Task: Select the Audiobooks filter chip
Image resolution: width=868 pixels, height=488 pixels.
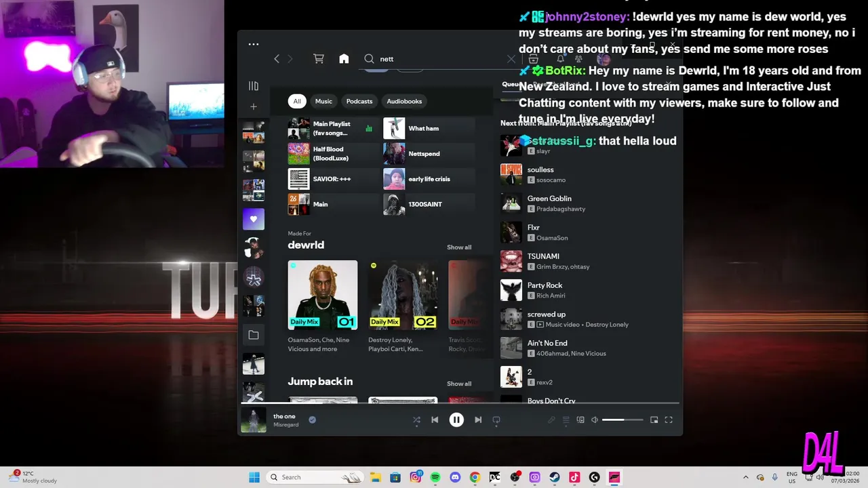Action: tap(404, 101)
